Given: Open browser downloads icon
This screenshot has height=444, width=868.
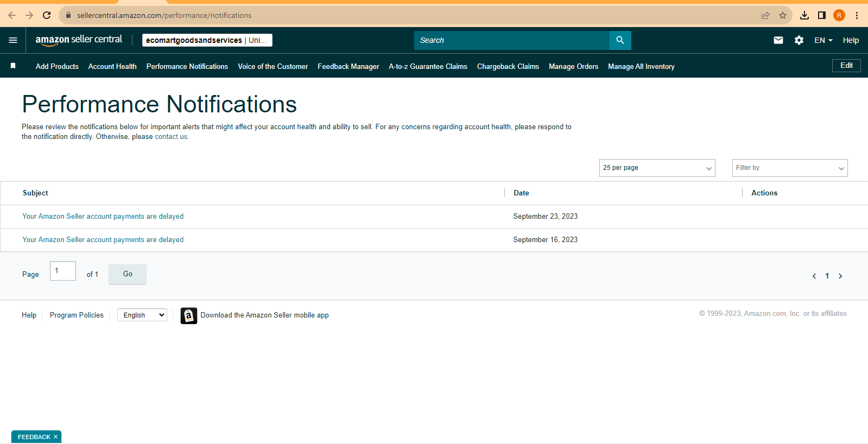Looking at the screenshot, I should [804, 15].
